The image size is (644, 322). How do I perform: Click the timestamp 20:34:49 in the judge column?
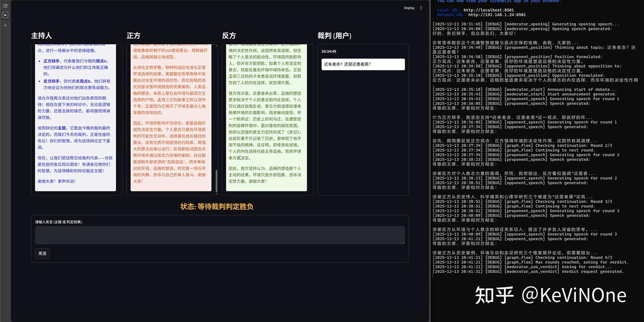click(330, 51)
